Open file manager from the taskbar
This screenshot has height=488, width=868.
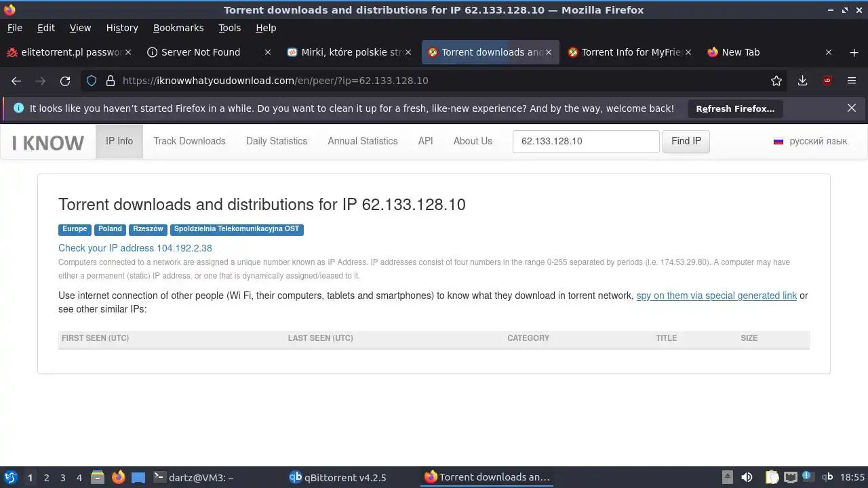click(x=98, y=477)
